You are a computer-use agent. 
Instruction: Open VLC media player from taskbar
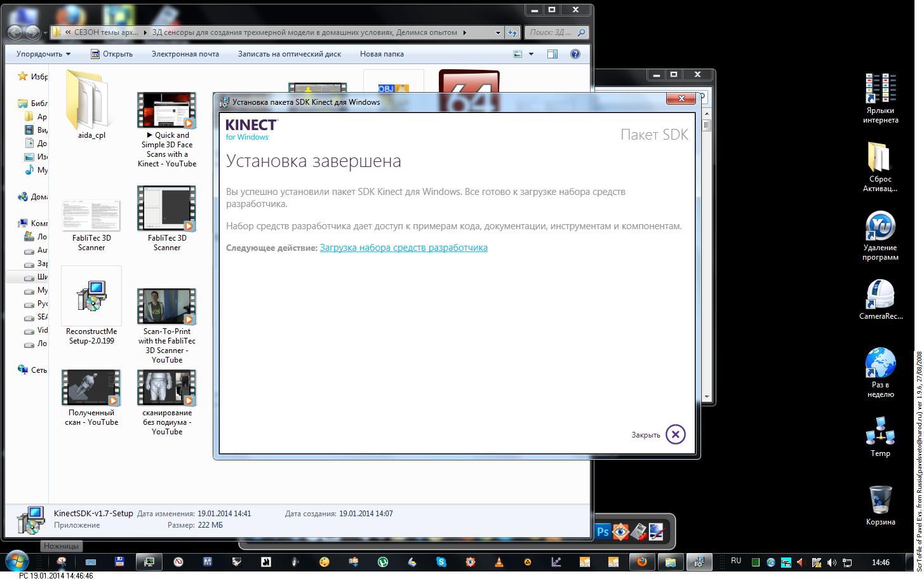coord(499,561)
